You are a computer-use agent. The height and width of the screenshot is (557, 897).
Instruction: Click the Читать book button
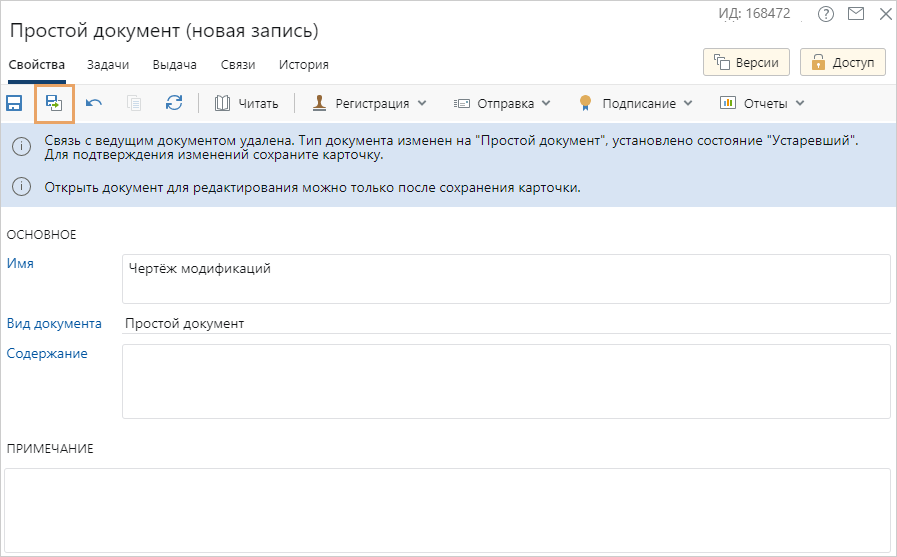tap(246, 103)
